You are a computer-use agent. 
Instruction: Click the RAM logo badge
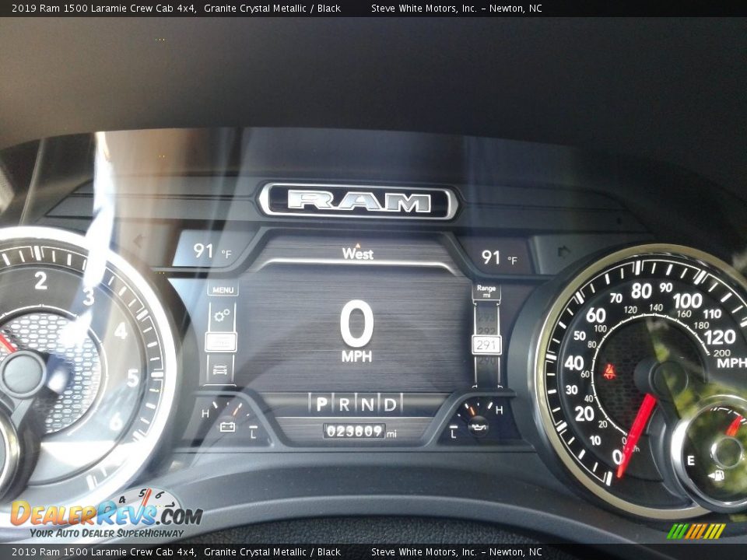click(358, 201)
